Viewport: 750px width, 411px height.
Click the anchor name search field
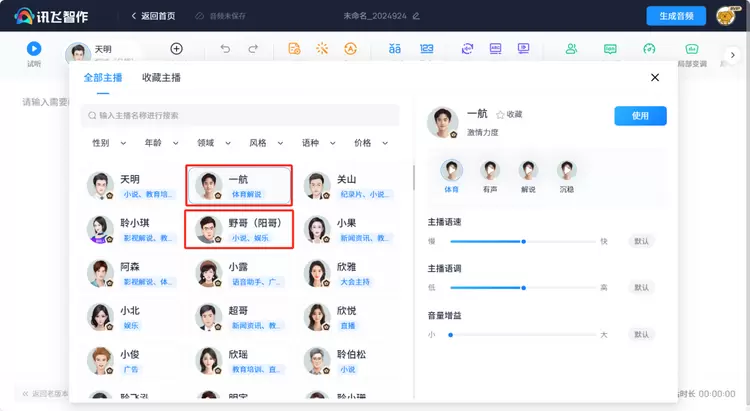(240, 115)
